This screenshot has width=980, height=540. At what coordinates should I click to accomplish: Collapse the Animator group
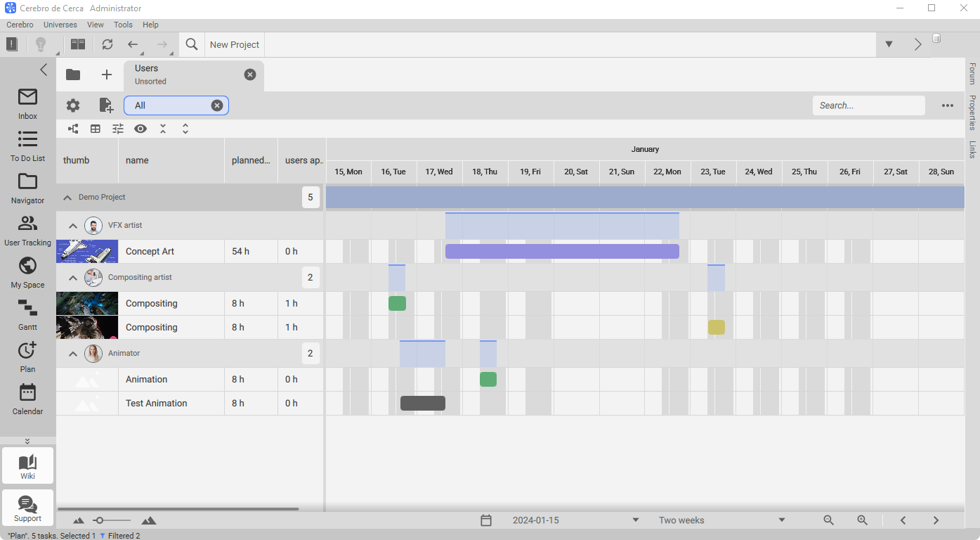pyautogui.click(x=73, y=354)
